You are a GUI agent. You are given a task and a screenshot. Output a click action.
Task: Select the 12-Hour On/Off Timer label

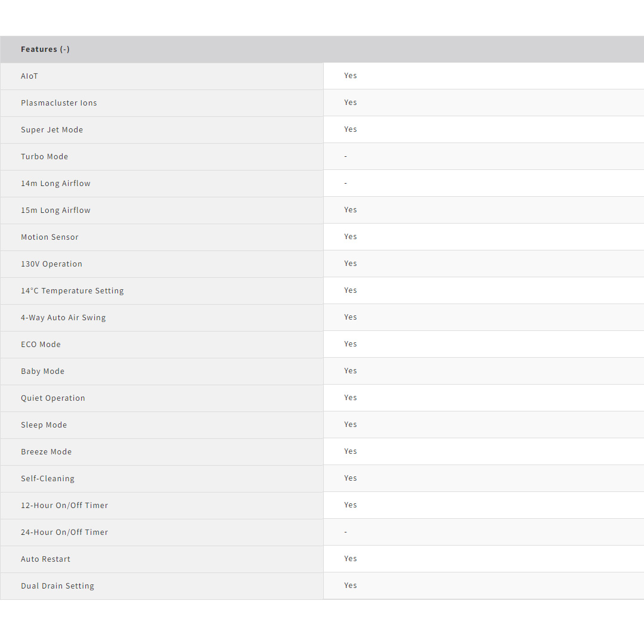click(x=64, y=506)
